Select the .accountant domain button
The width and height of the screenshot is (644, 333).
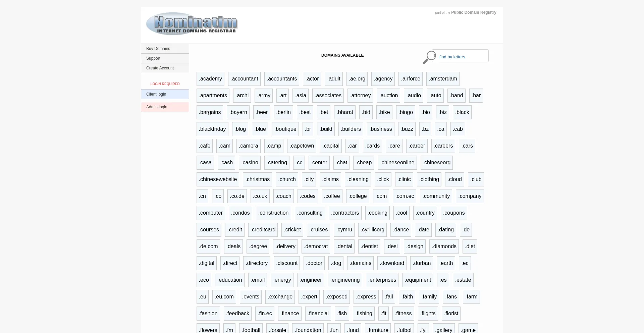[x=244, y=79]
